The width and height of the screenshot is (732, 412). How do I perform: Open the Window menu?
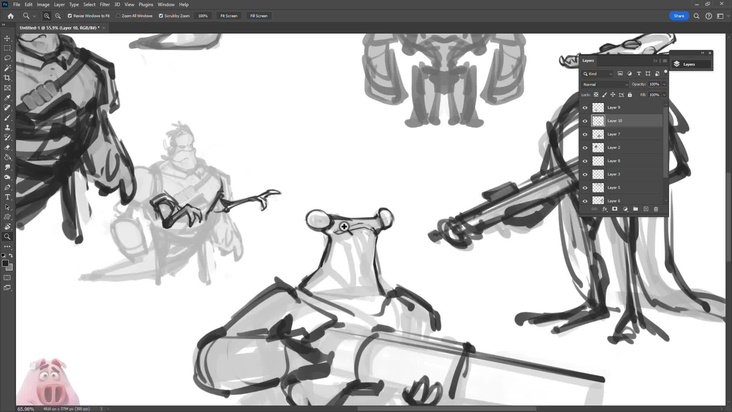point(166,5)
